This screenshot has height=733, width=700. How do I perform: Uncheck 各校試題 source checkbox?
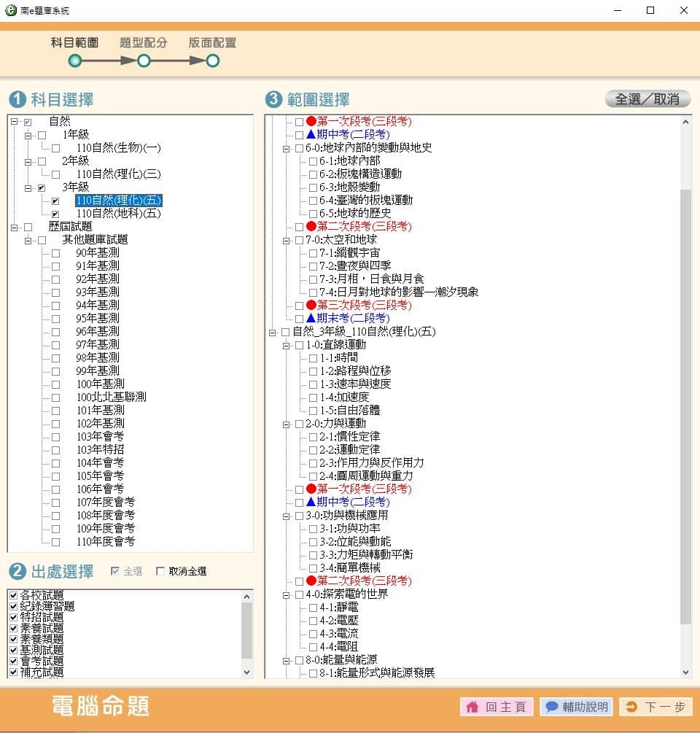tap(14, 595)
